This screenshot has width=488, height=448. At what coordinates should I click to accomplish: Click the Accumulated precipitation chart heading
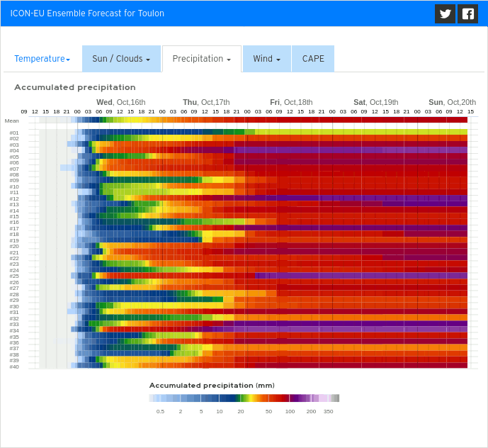(75, 87)
